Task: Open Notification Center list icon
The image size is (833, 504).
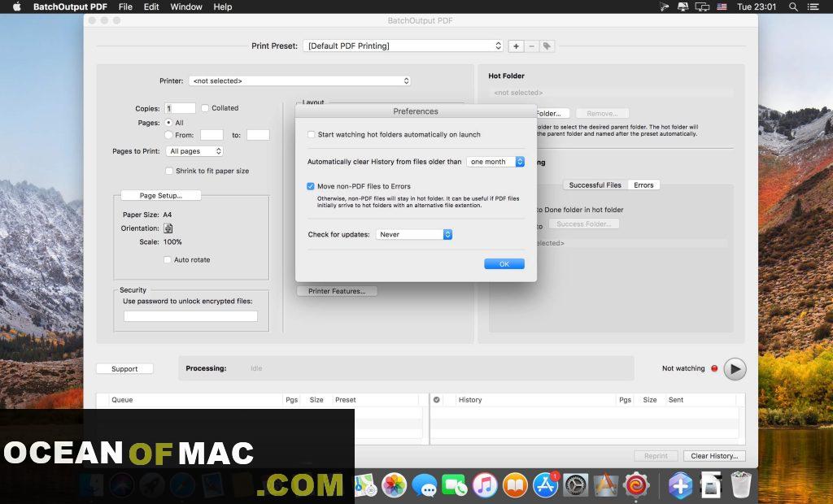Action: pyautogui.click(x=813, y=7)
